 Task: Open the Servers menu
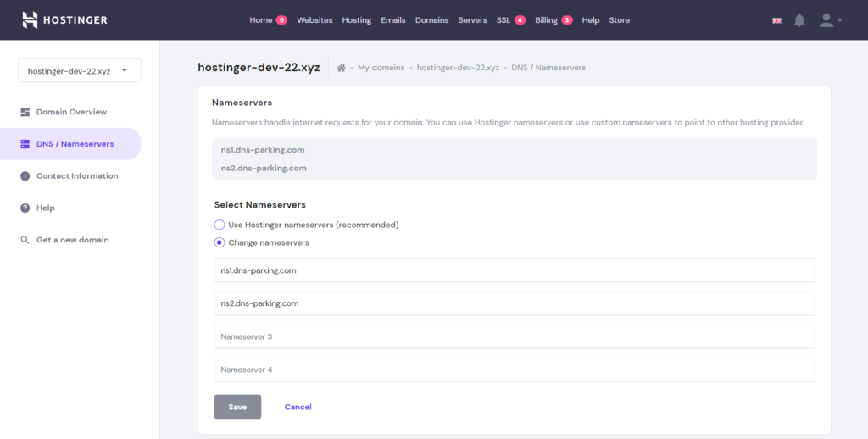472,20
